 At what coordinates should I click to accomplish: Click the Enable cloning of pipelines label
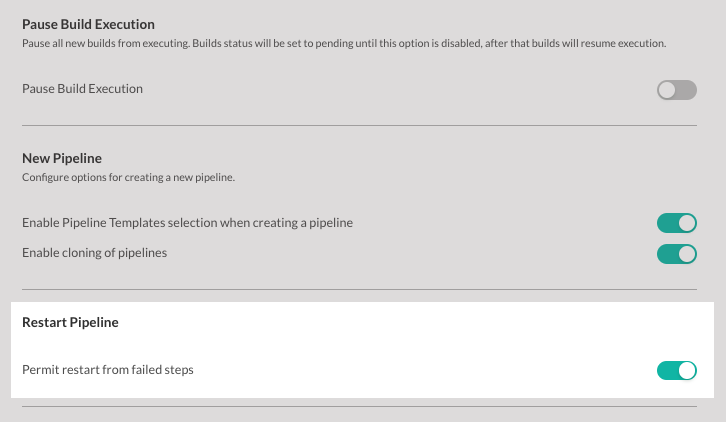[x=94, y=253]
